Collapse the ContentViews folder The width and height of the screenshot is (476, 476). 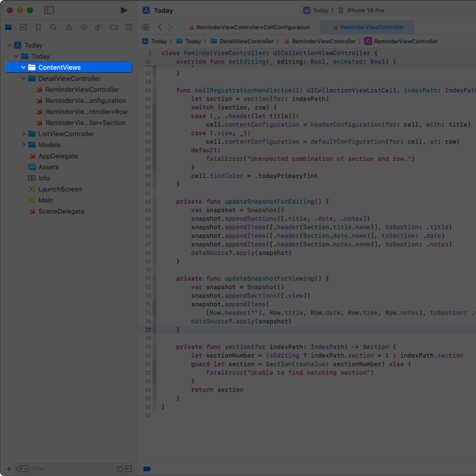[23, 67]
